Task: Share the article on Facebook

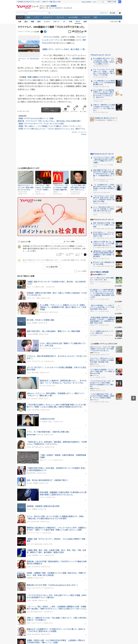Action: tap(45, 32)
